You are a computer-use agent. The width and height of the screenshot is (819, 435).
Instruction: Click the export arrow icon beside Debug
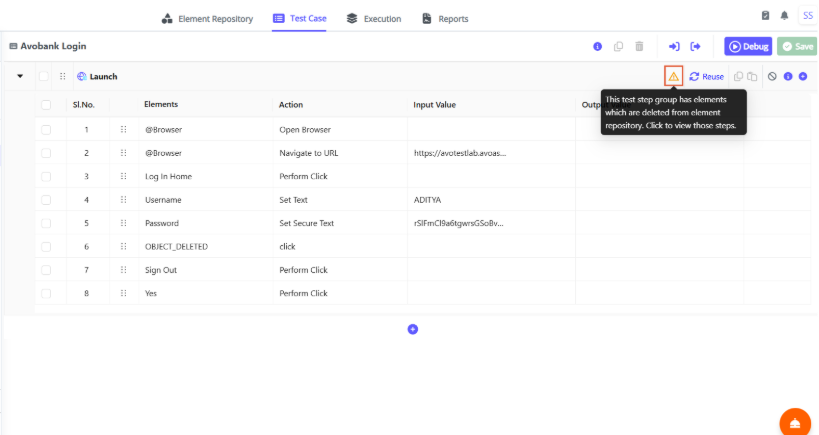(x=695, y=46)
